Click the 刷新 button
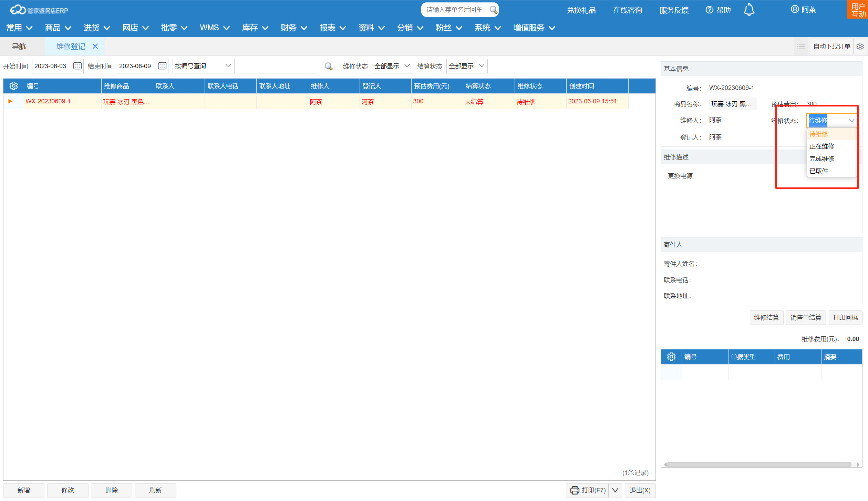This screenshot has width=868, height=501. [x=155, y=490]
